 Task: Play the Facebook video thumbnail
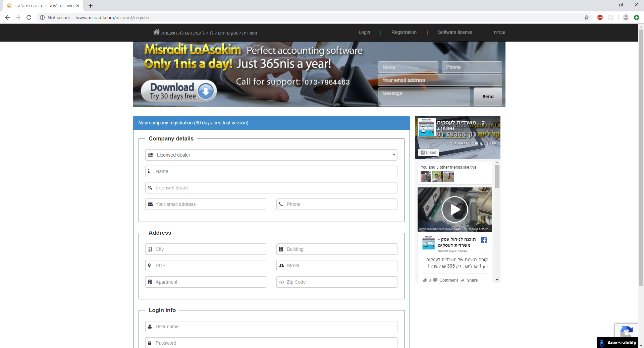[x=454, y=210]
